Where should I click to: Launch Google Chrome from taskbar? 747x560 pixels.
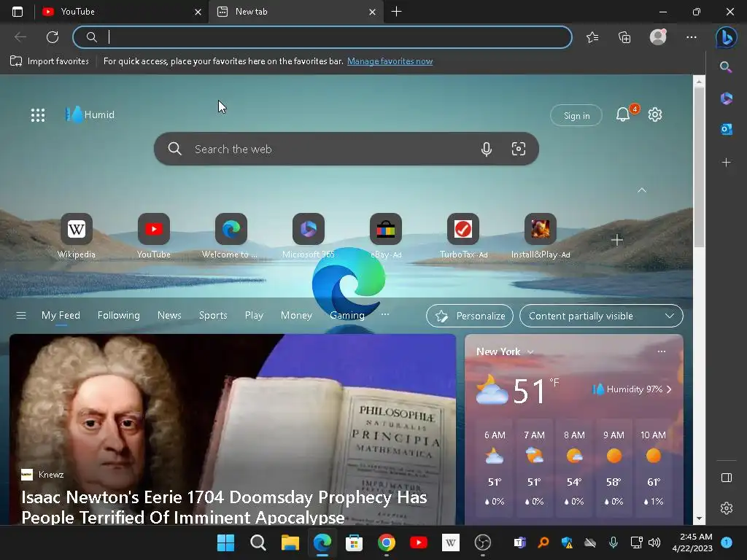tap(387, 542)
